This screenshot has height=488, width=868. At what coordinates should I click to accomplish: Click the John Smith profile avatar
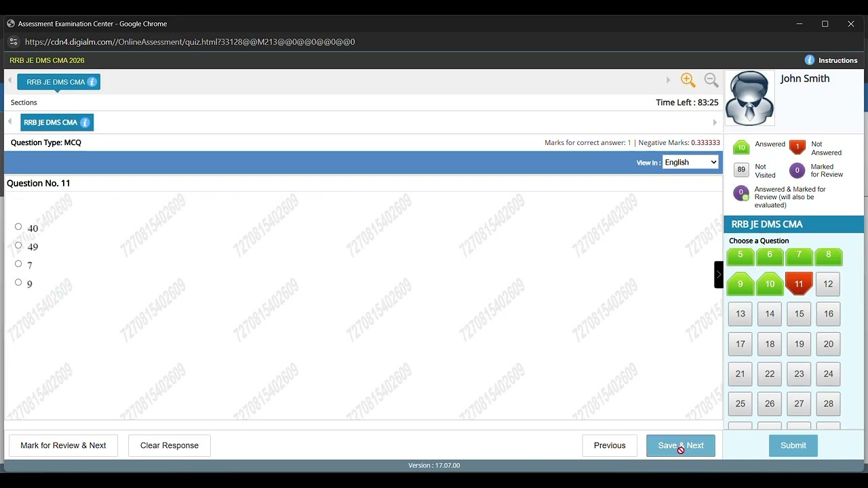[x=749, y=98]
